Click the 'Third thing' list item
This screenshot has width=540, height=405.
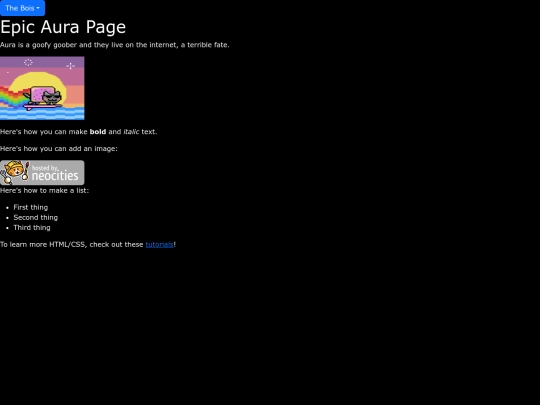[32, 228]
